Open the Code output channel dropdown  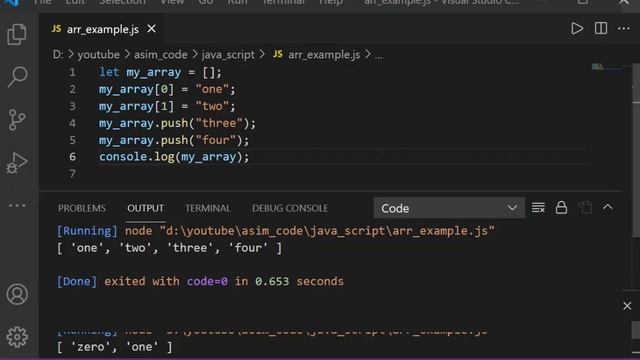pos(449,208)
